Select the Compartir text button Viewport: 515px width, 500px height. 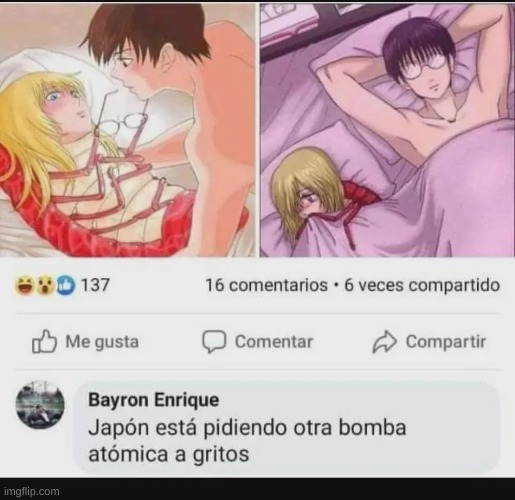446,342
